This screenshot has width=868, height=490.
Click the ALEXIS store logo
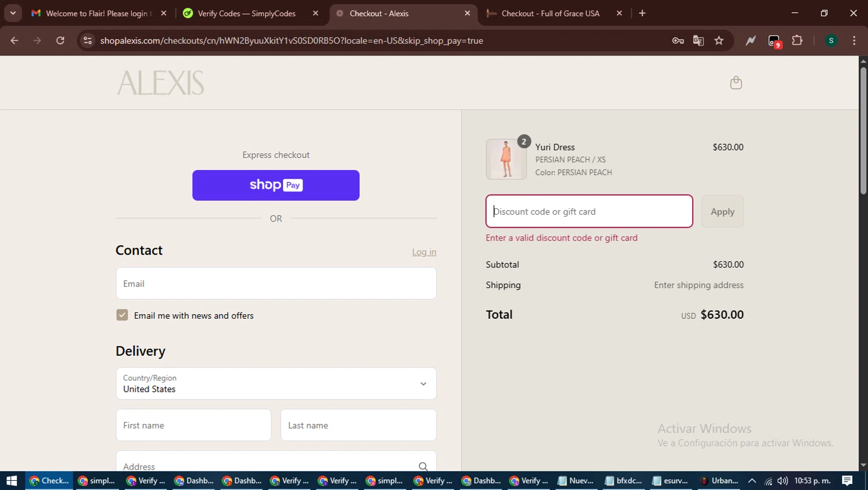[x=160, y=83]
